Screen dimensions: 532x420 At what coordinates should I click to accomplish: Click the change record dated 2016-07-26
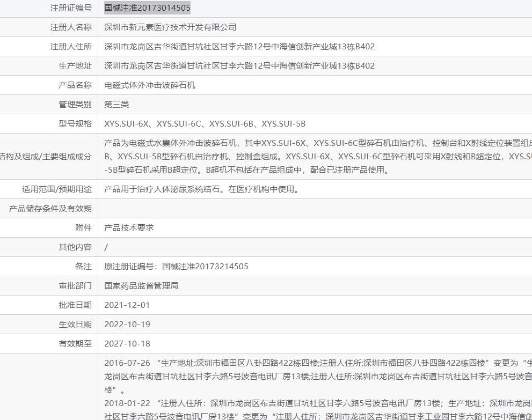click(318, 376)
